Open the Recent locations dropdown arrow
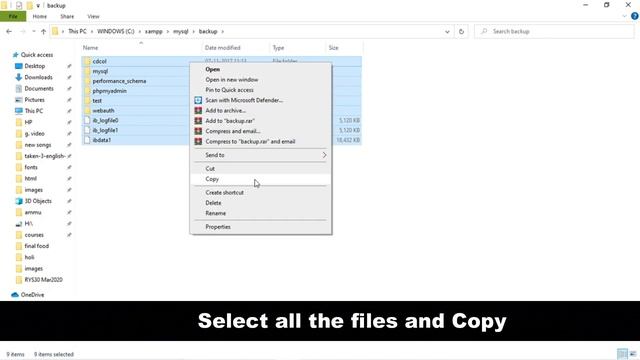Screen dimensions: 640x360 point(33,31)
